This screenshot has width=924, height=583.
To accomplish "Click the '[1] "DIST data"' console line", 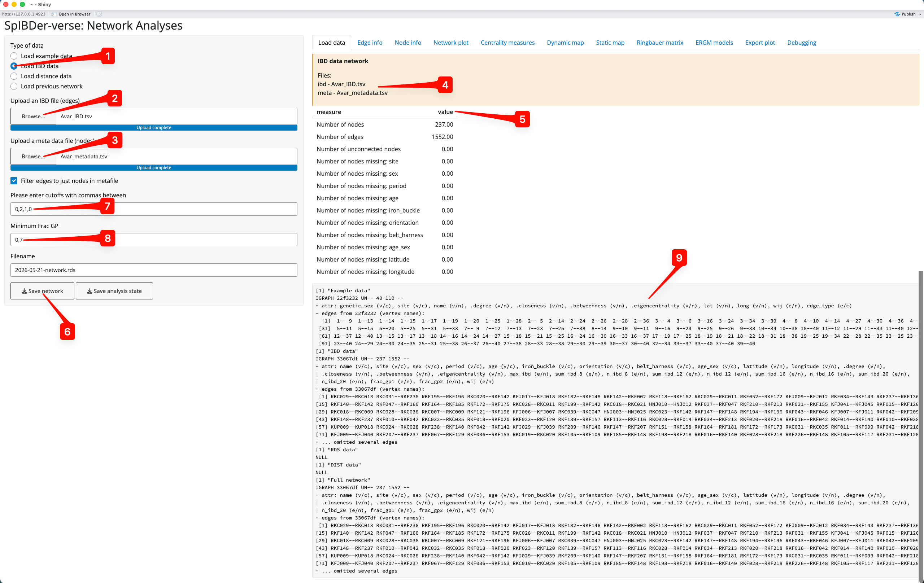I will [338, 465].
